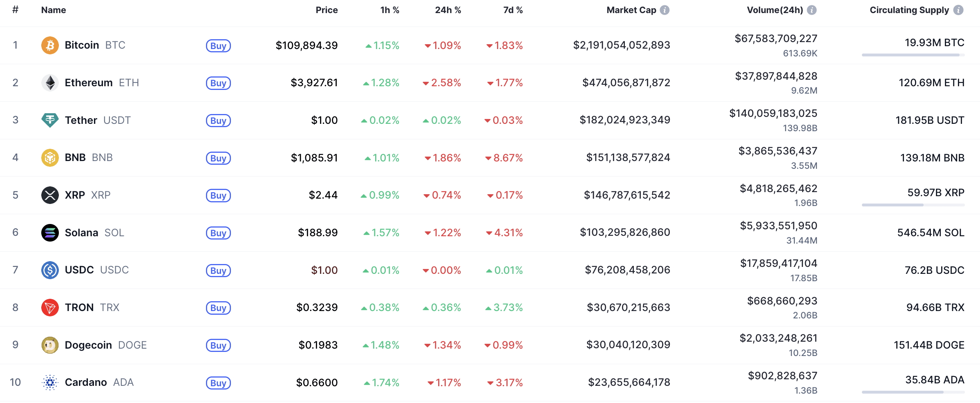Click the TRON TRX logo

pos(50,307)
